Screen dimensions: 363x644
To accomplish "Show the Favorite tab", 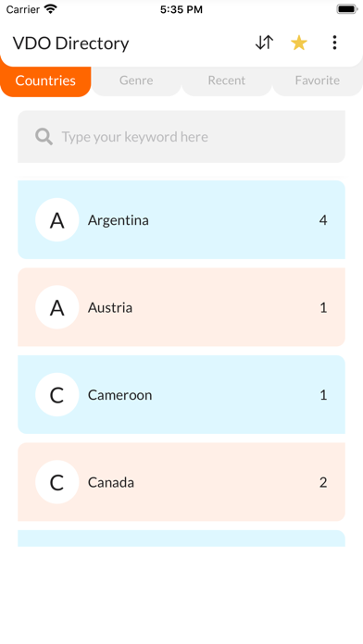I will click(318, 80).
